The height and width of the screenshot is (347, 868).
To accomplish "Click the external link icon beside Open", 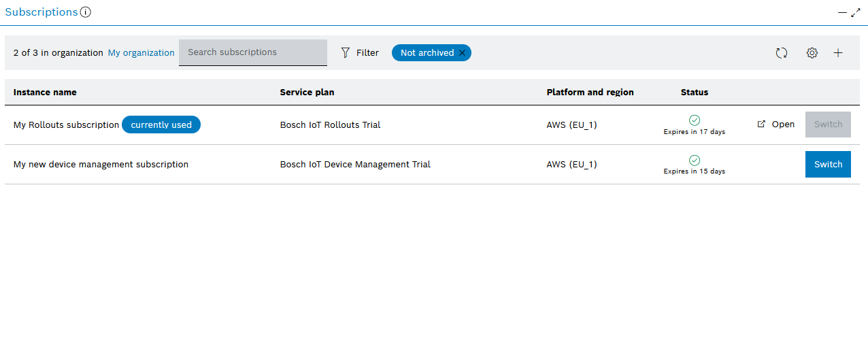I will 761,125.
